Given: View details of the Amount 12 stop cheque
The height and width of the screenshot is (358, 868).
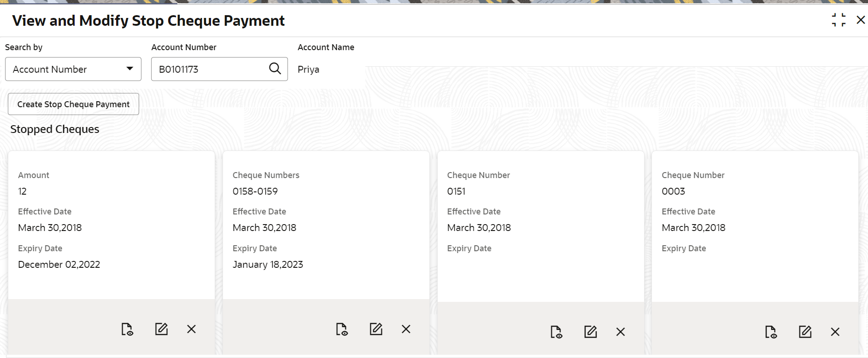Looking at the screenshot, I should pyautogui.click(x=127, y=329).
